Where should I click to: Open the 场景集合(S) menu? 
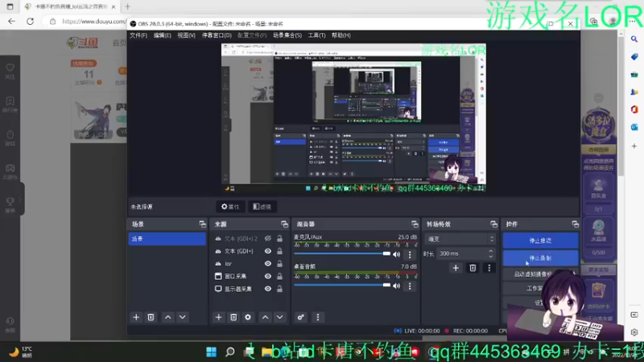coord(287,35)
